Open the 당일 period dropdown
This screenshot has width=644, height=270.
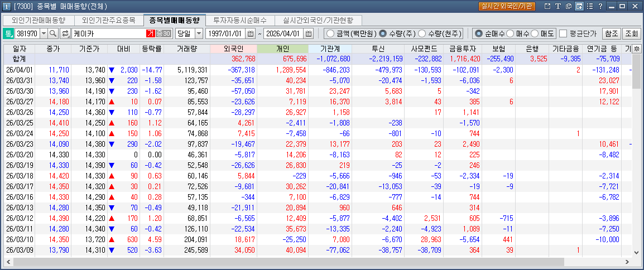click(198, 33)
